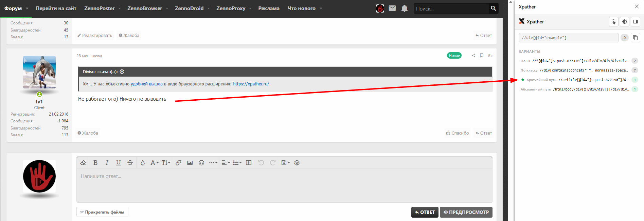Toggle Xpather dark theme icon
Screen dimensions: 644x221
click(625, 22)
